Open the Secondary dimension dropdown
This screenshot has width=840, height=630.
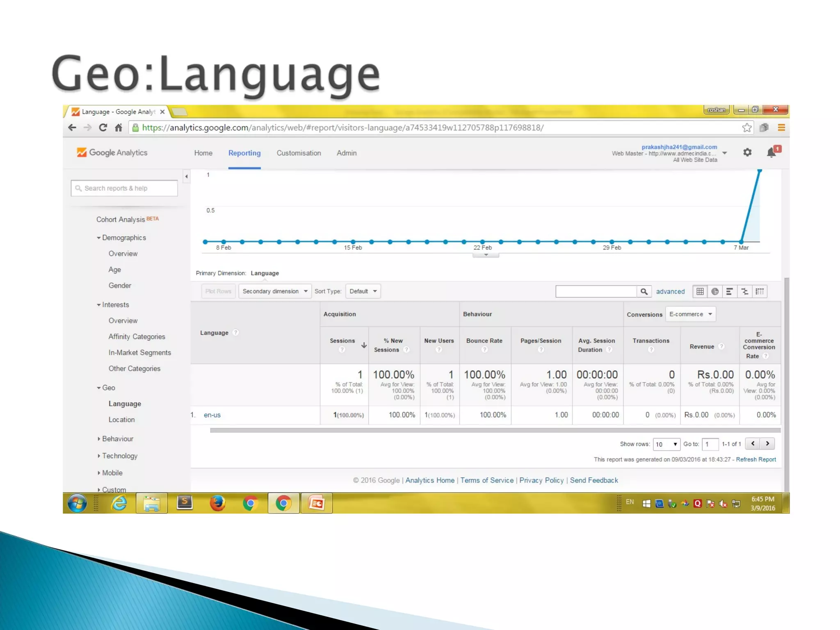pos(275,291)
